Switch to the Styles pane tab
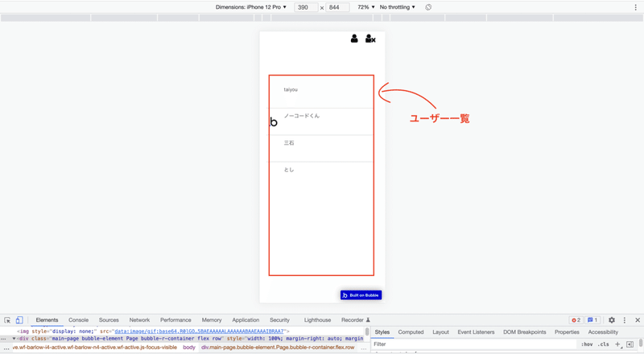 coord(382,332)
